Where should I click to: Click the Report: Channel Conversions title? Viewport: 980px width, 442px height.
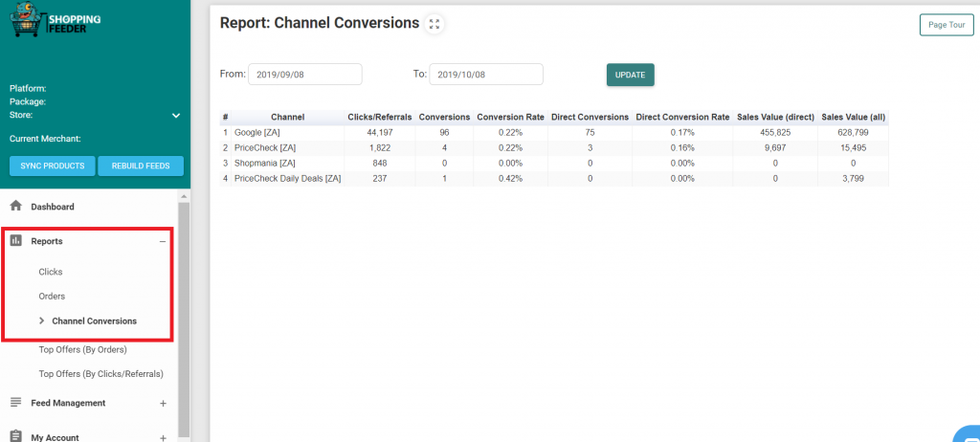(x=320, y=23)
